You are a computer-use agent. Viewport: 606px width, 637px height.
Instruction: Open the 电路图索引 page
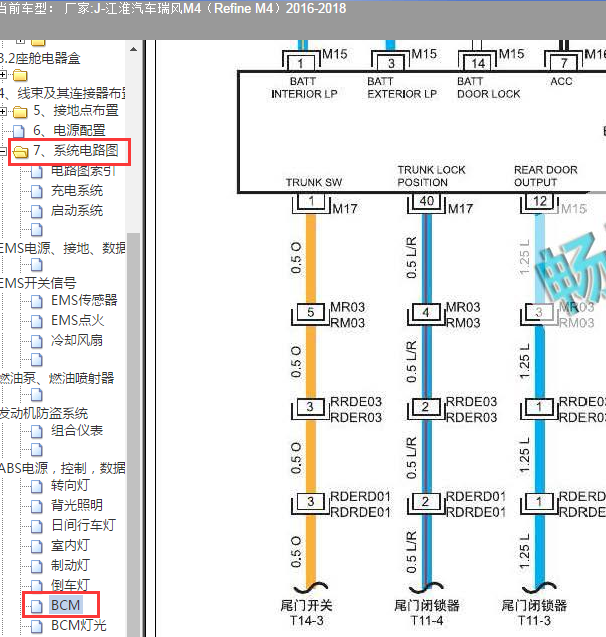coord(83,171)
